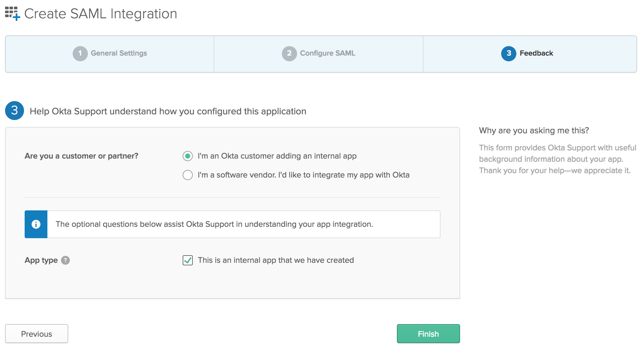Click 'Help Okta Support understand' heading
Screen dimensions: 644x350
tap(168, 111)
